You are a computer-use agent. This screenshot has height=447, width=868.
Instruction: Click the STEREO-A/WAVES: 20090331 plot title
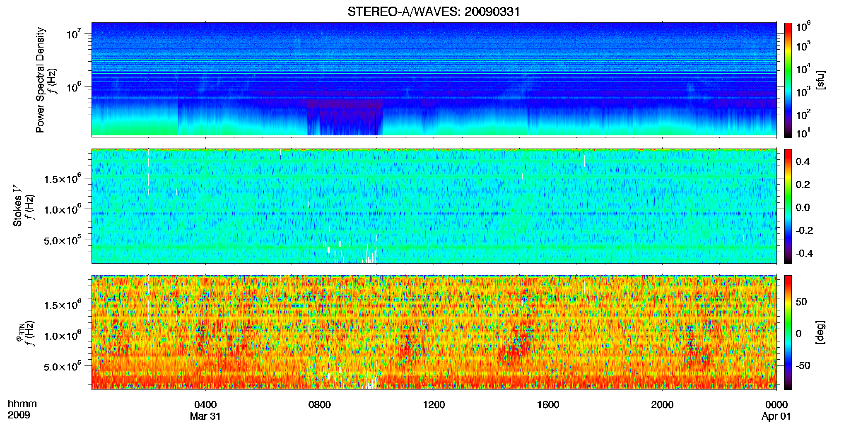[434, 12]
